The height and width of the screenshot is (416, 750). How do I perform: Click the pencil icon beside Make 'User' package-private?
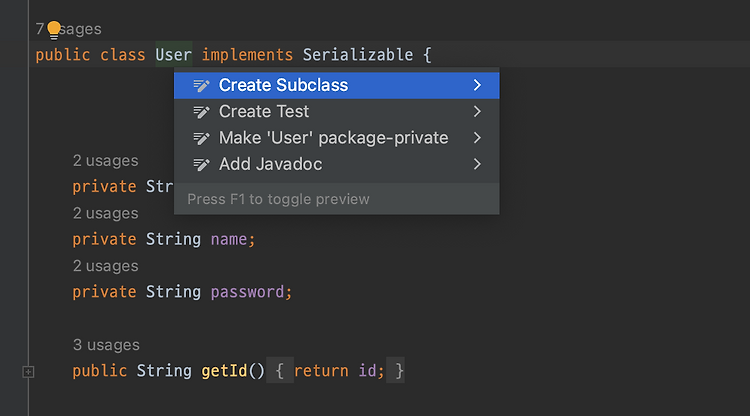(201, 138)
